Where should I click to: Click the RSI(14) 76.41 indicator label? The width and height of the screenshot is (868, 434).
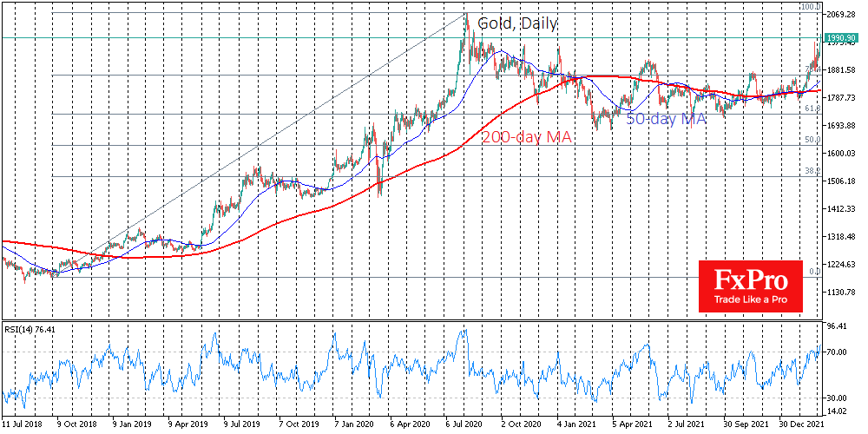point(30,329)
